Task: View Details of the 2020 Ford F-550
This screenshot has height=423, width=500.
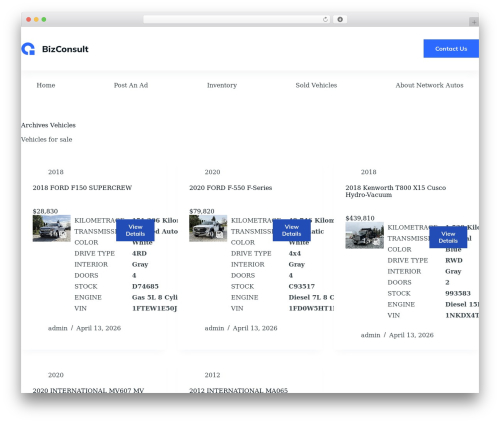Action: 292,230
